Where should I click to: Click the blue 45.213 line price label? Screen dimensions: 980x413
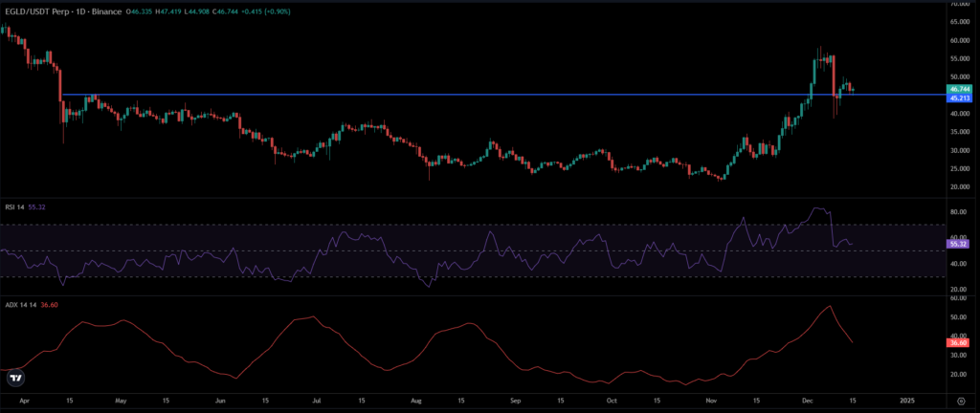tap(960, 98)
